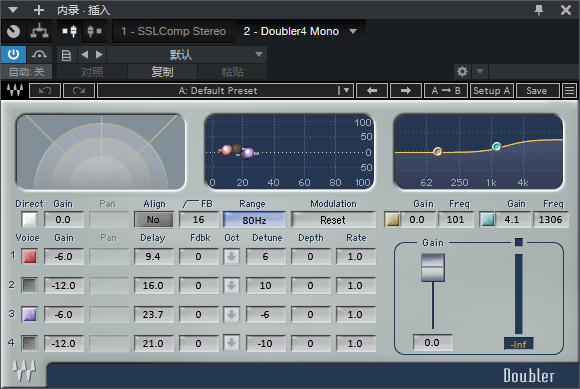Click the low band Freq 101 field
This screenshot has width=580, height=389.
pyautogui.click(x=456, y=220)
